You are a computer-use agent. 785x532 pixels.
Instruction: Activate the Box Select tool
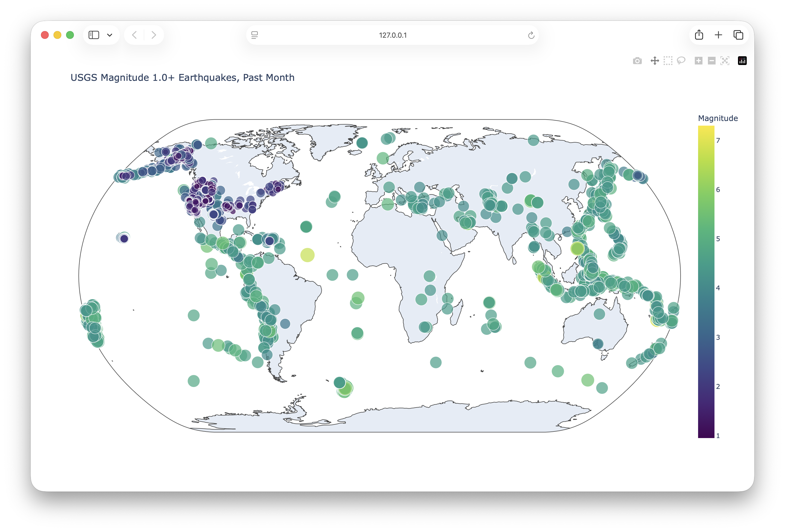[x=668, y=61]
